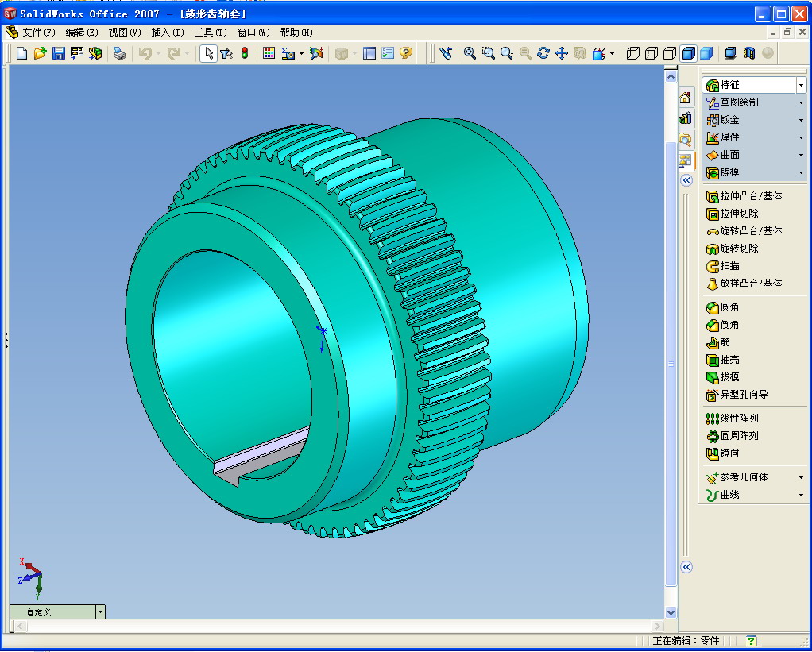Open the 编辑 menu
This screenshot has width=812, height=652.
point(81,32)
